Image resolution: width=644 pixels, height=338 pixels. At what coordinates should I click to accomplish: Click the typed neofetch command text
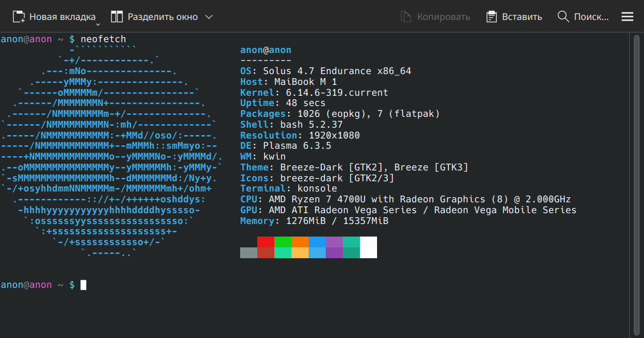pos(103,39)
